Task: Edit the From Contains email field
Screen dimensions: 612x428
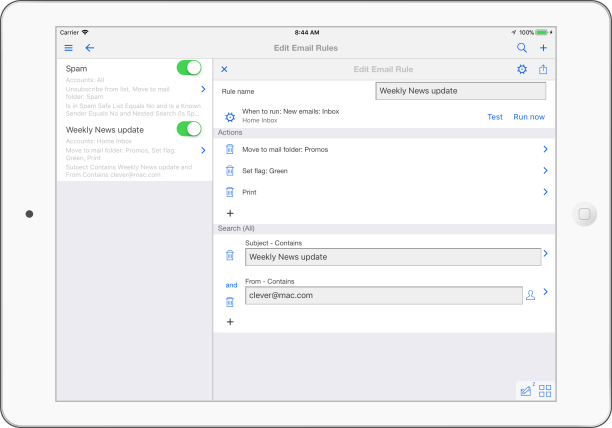Action: (384, 295)
